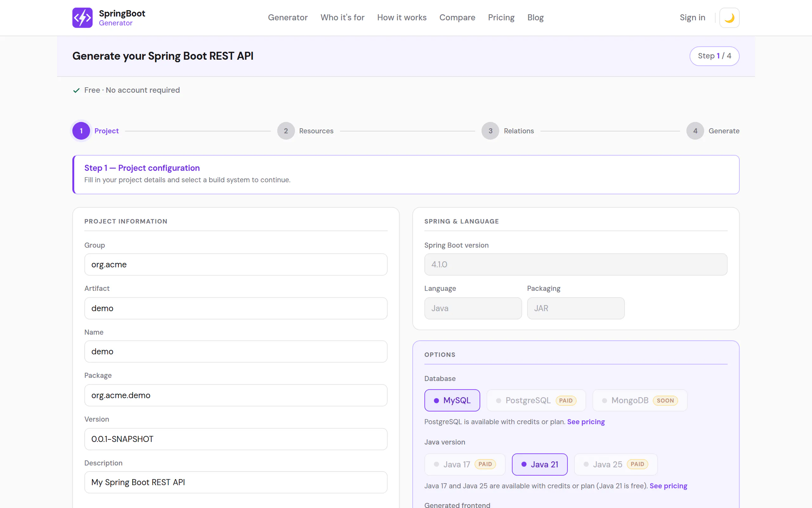This screenshot has height=508, width=812.
Task: Click into the Group input field
Action: click(236, 264)
